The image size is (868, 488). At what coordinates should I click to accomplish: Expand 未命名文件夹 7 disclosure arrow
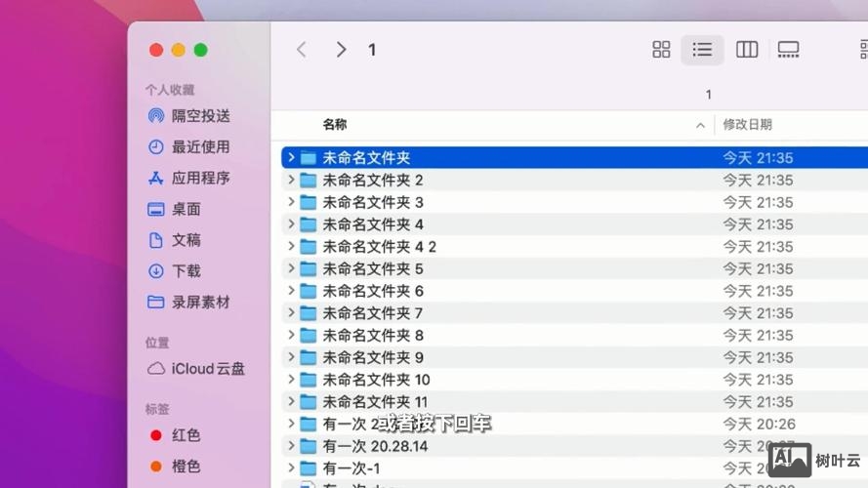pos(291,312)
